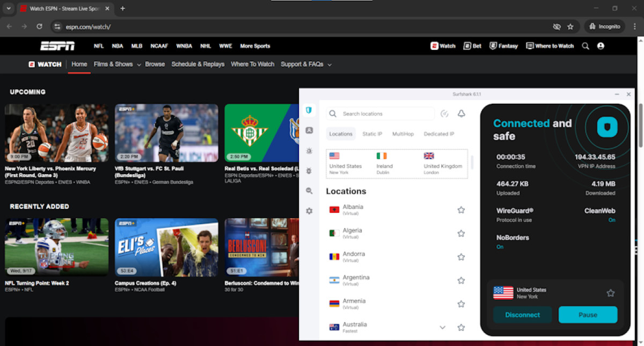Open Surfshark notifications bell icon
The image size is (644, 346).
pyautogui.click(x=461, y=114)
